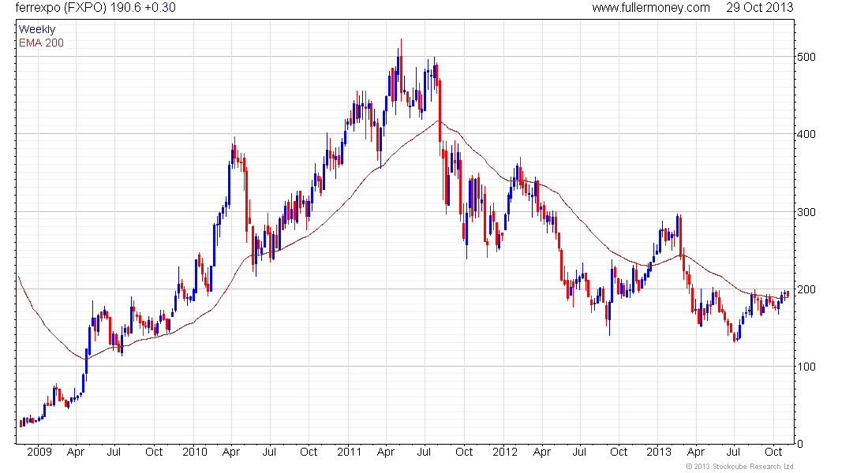The width and height of the screenshot is (868, 473).
Task: Open the www.fullermoney.com link text
Action: tap(650, 8)
